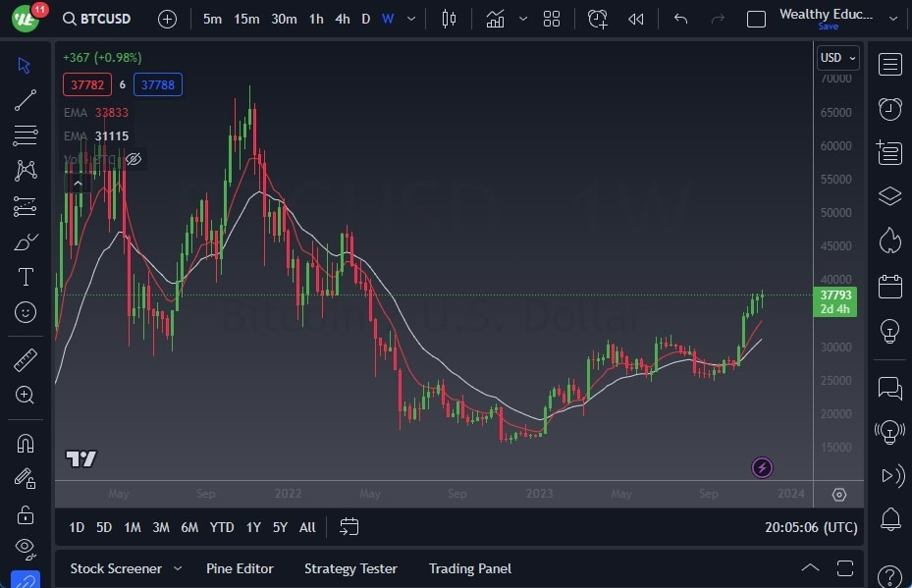Switch to the Pine Editor tab
This screenshot has height=588, width=912.
coord(240,568)
